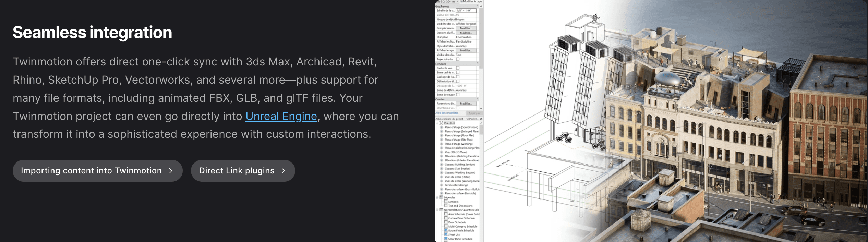Collapse the Légendes tree node
This screenshot has height=242, width=868.
[437, 197]
